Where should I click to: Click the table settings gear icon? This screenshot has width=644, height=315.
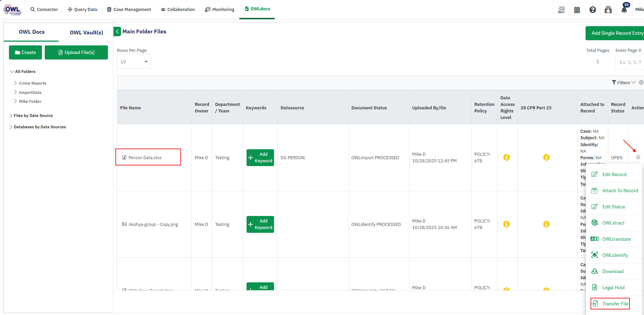coord(641,83)
